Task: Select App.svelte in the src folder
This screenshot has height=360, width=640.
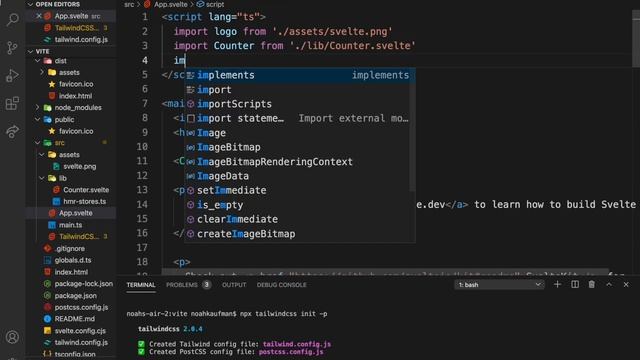Action: coord(76,213)
